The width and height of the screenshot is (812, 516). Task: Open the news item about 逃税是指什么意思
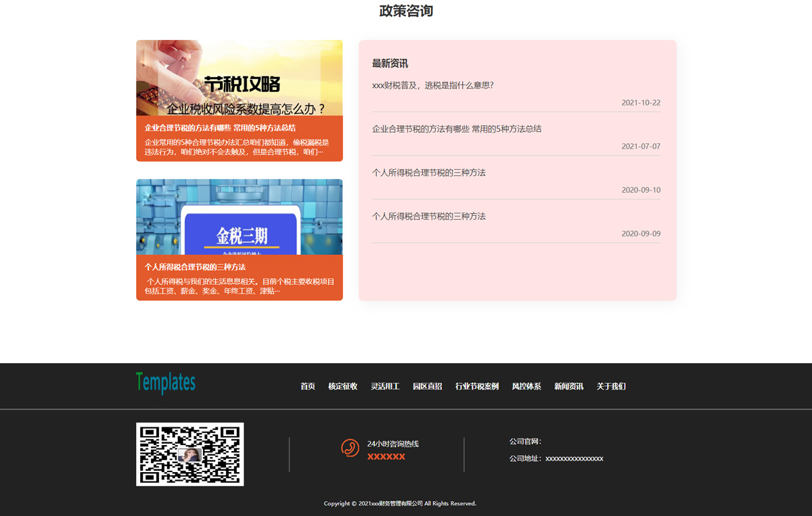[433, 85]
